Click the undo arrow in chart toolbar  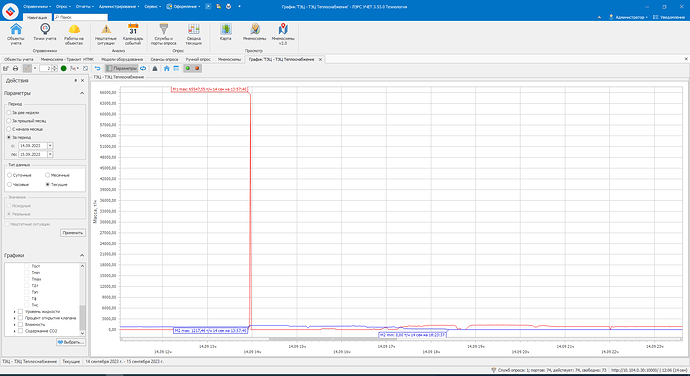click(98, 68)
